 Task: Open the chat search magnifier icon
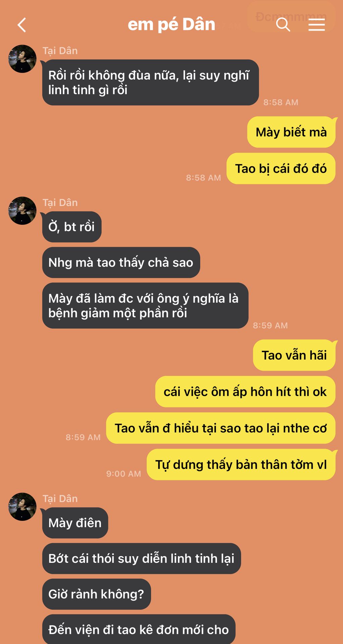click(x=283, y=25)
